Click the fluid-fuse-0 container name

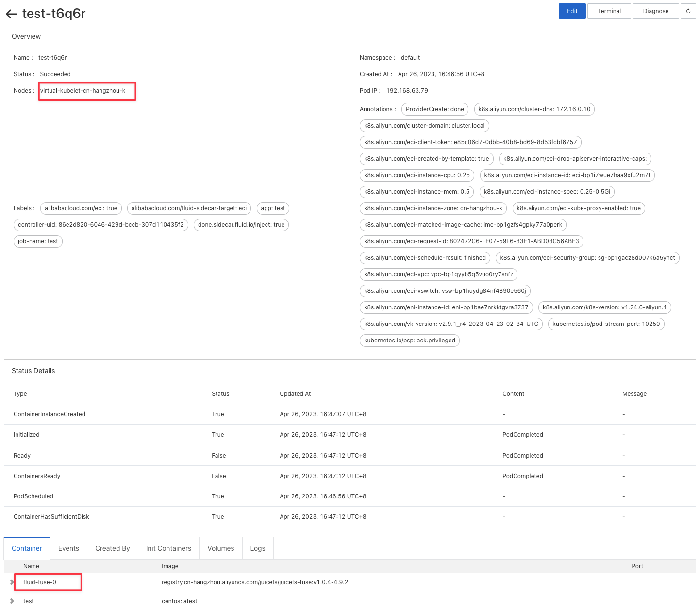[40, 582]
